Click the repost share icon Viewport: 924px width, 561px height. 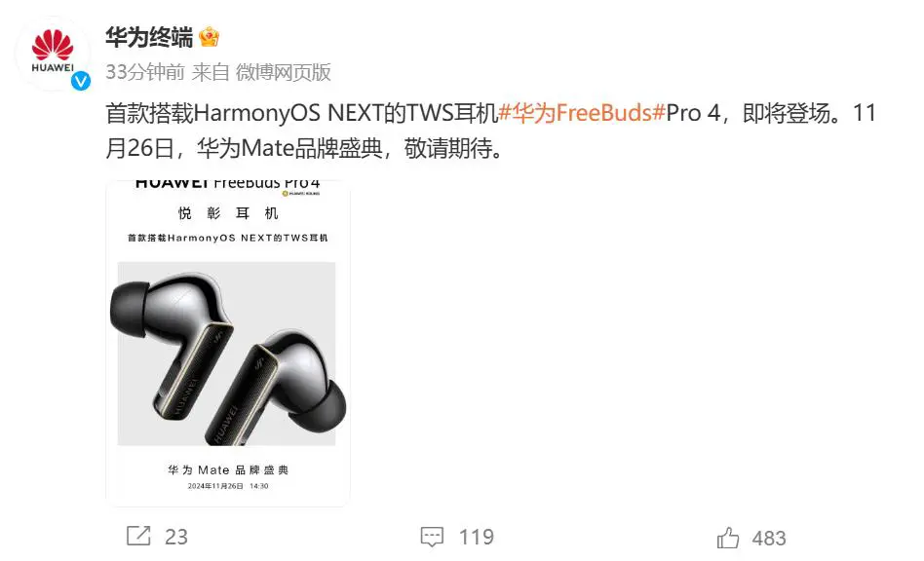139,536
